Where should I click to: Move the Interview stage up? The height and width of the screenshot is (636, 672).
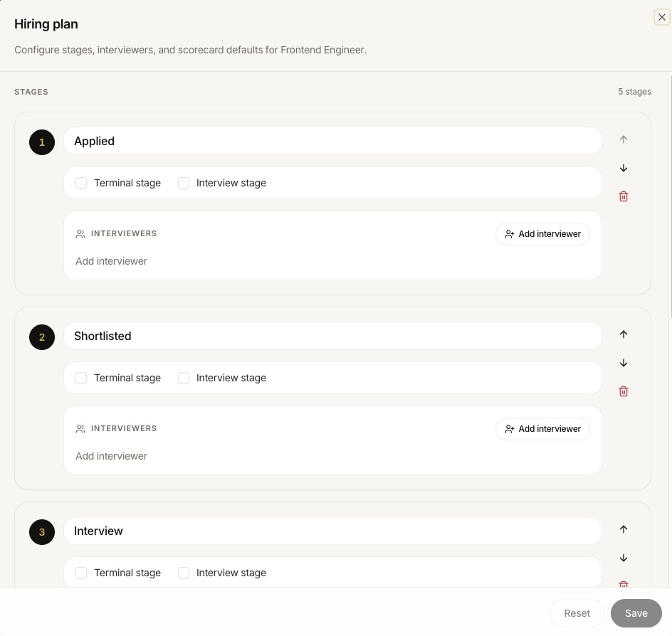624,529
